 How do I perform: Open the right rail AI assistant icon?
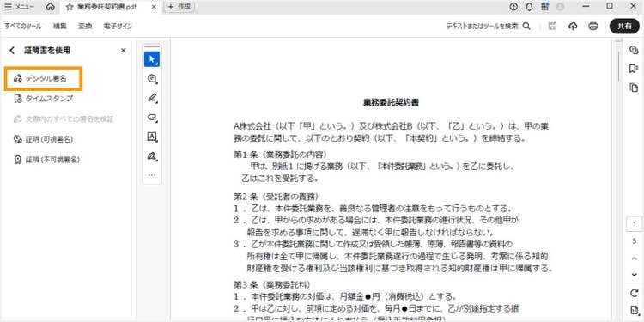click(x=634, y=50)
